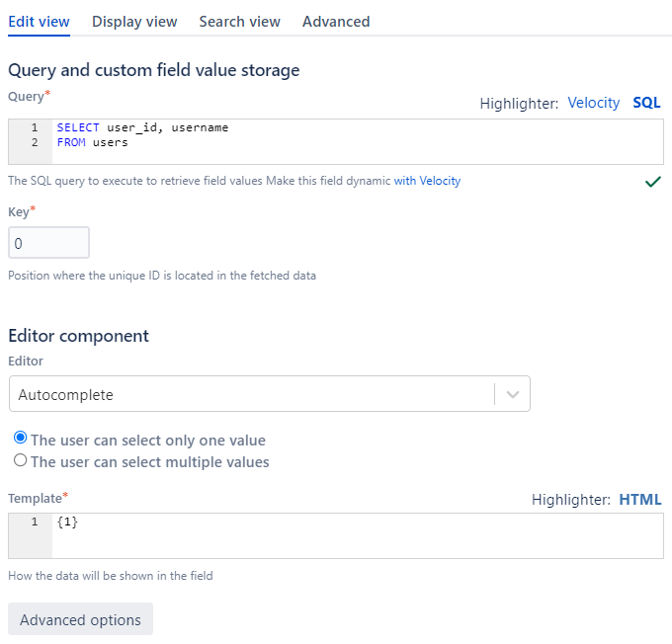This screenshot has width=672, height=644.
Task: Open the Autocomplete editor dropdown
Action: tap(252, 394)
